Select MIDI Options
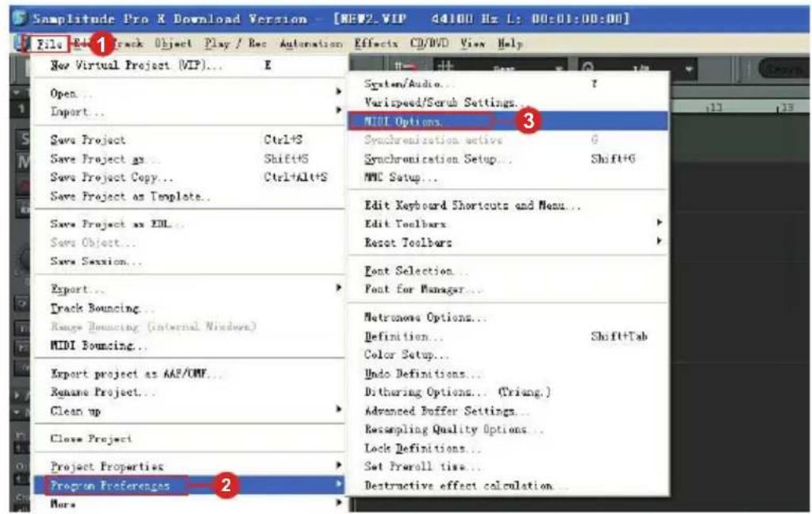812x514 pixels. click(509, 121)
